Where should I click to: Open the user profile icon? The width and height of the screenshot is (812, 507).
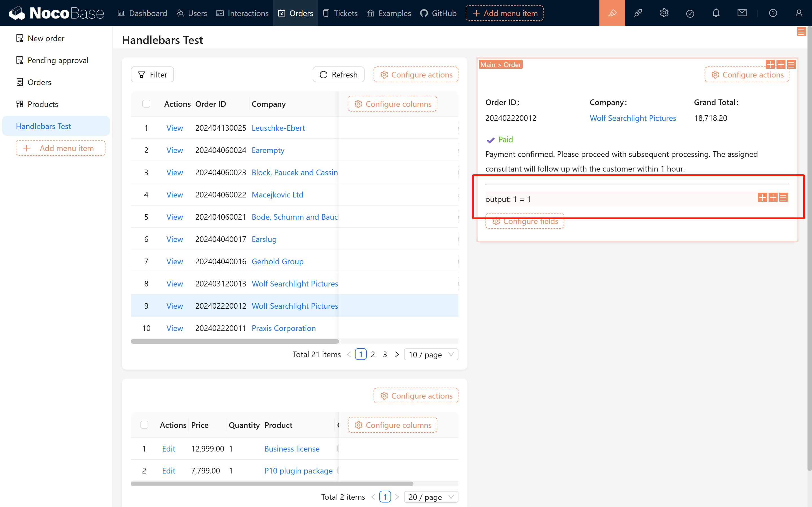click(x=798, y=13)
